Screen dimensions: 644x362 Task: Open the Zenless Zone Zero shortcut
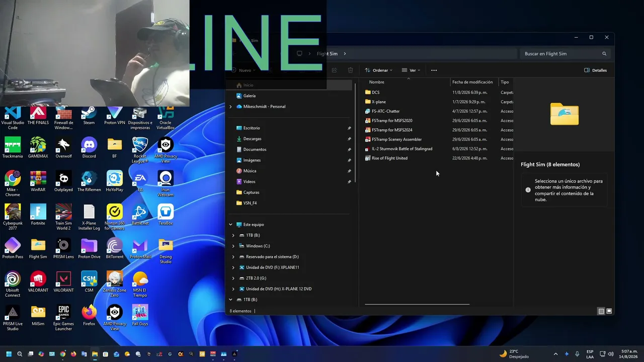(x=115, y=284)
